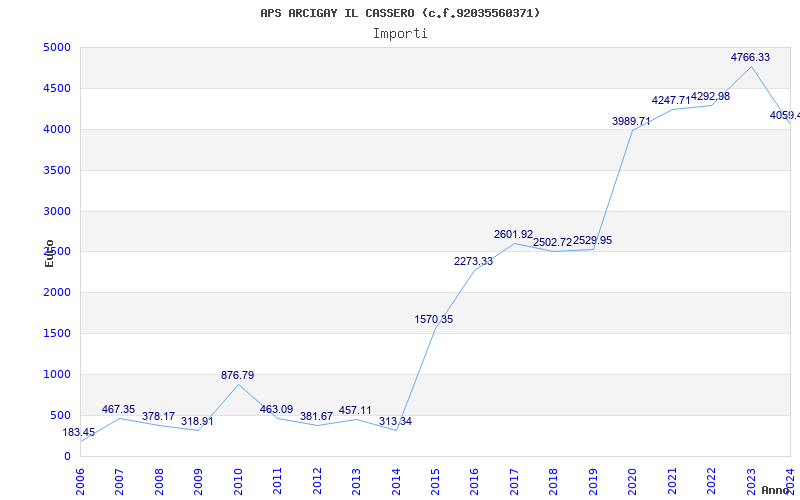Click the 463.09 data label
Screen dimensions: 800x500
[x=277, y=409]
